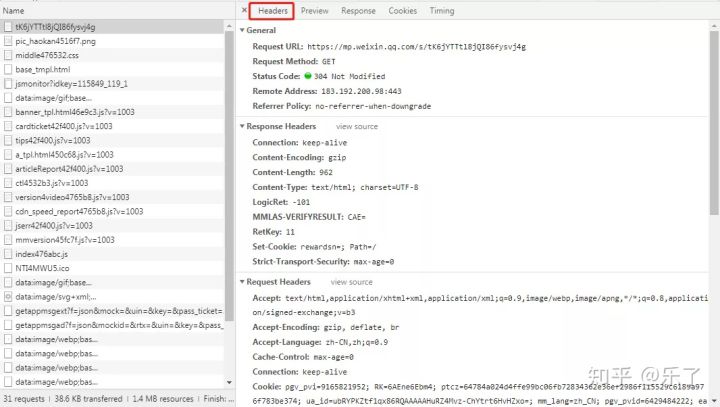Screen dimensions: 720x407
Task: View source of Request Headers
Action: coord(351,282)
